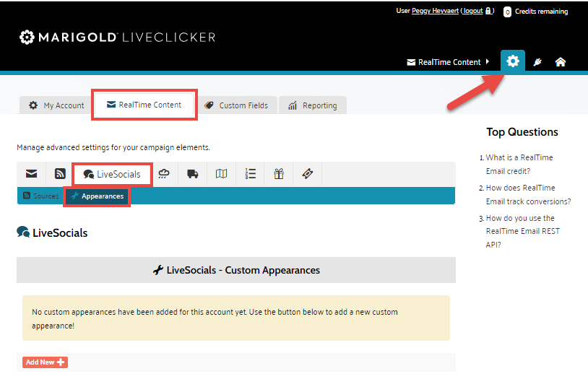Screen dimensions: 588x379
Task: Switch to the RealTime Content tab
Action: [x=144, y=105]
